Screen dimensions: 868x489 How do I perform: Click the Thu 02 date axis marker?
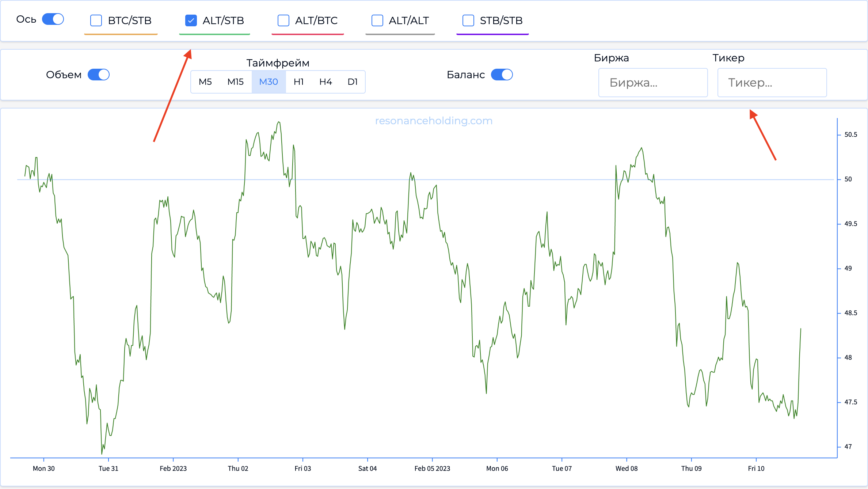point(238,468)
